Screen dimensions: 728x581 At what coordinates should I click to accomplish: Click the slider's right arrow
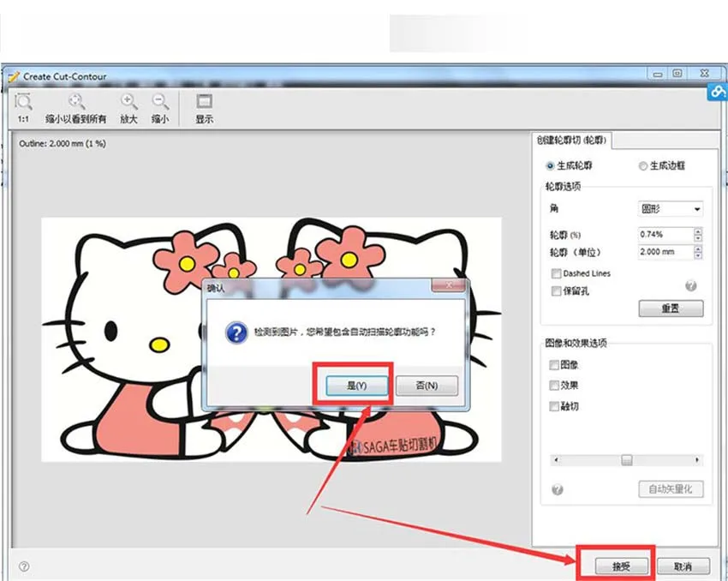(x=697, y=460)
